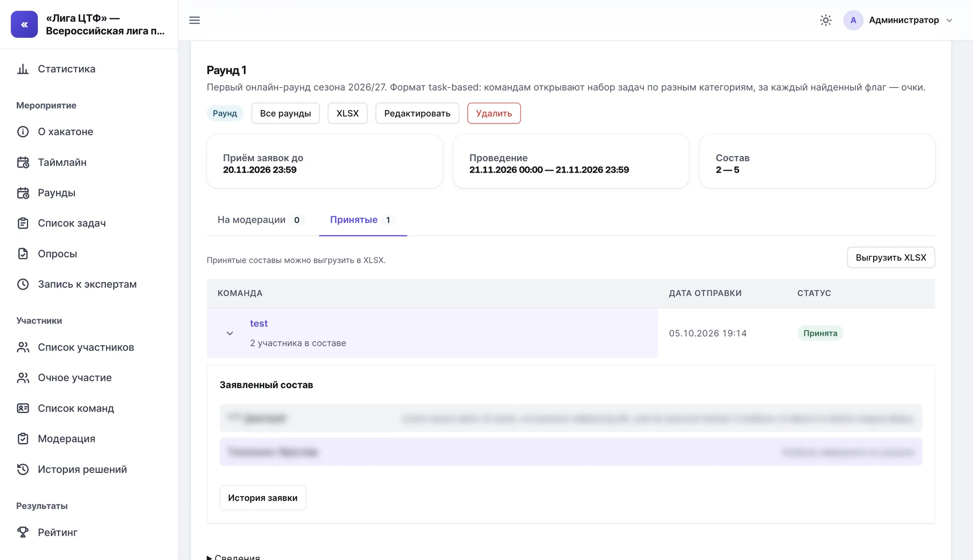Click the red Удалить button
The image size is (973, 560).
(x=494, y=113)
